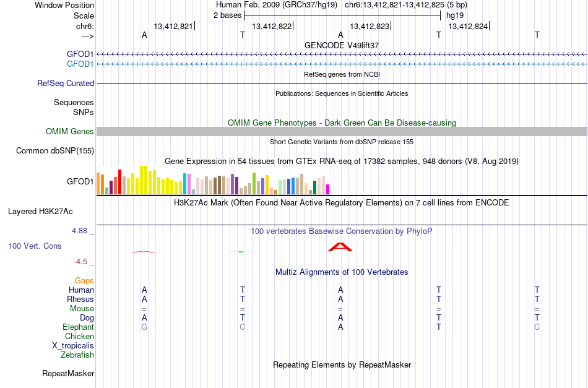Click the red bar in GTEx expression chart

click(119, 182)
